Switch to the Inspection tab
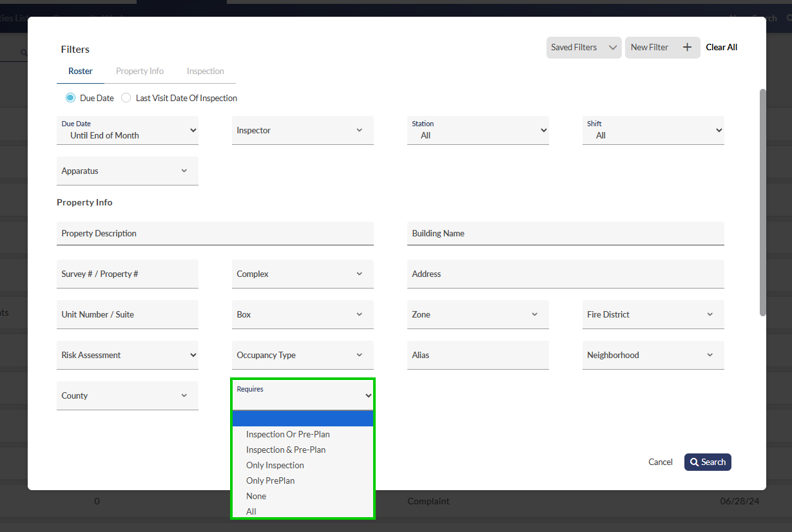The width and height of the screenshot is (792, 532). click(x=205, y=71)
